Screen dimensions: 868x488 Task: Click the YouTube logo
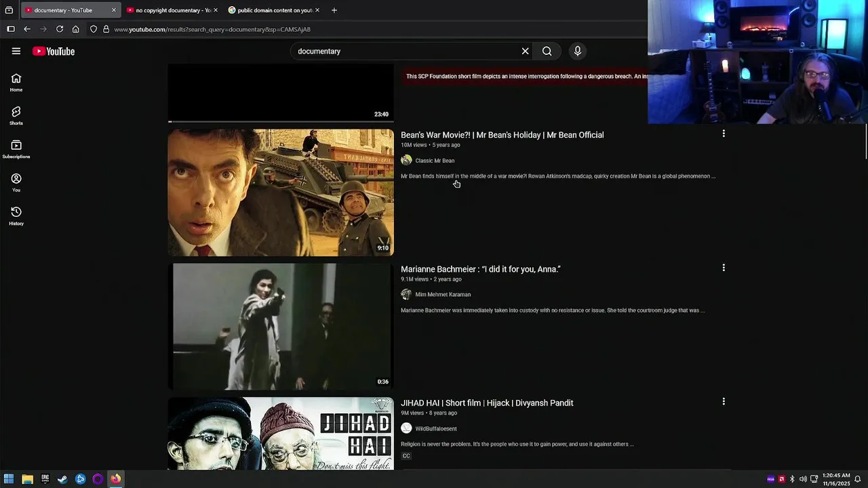point(54,52)
